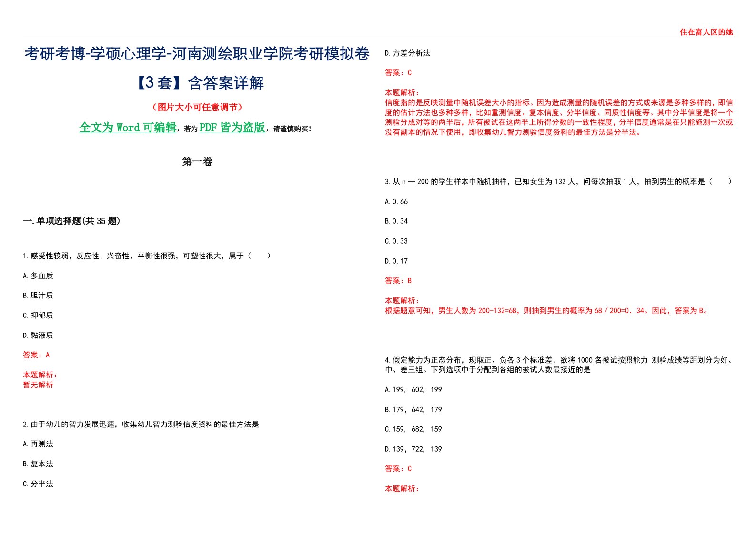Click 本题解析: label under question 4
Viewport: 756px width, 534px height.
pyautogui.click(x=402, y=489)
